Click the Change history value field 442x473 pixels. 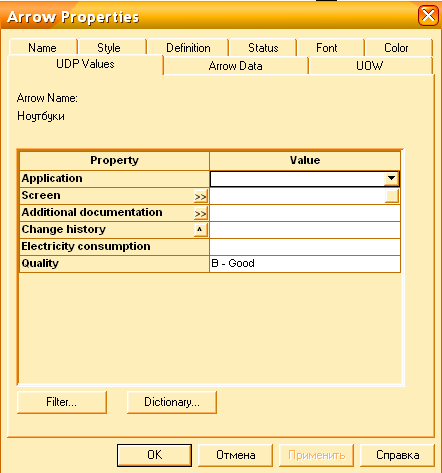pyautogui.click(x=305, y=230)
